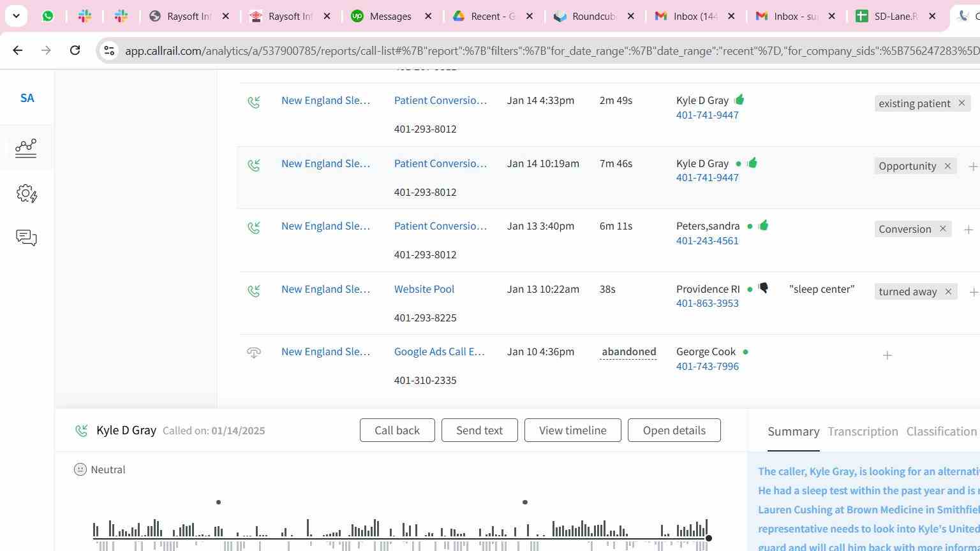
Task: Click inbound call icon for Peters,sandra row
Action: pos(254,228)
